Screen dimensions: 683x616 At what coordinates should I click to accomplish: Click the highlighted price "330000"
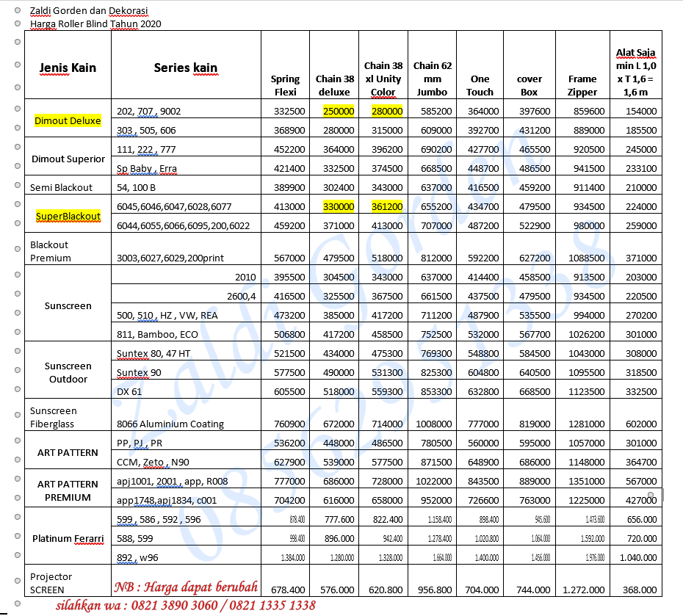point(339,206)
